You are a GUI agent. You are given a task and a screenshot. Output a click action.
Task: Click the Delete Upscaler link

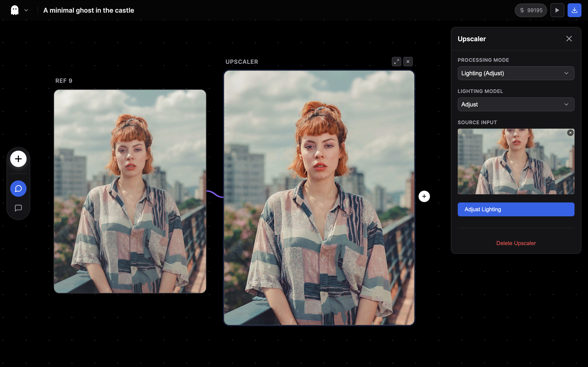[516, 243]
